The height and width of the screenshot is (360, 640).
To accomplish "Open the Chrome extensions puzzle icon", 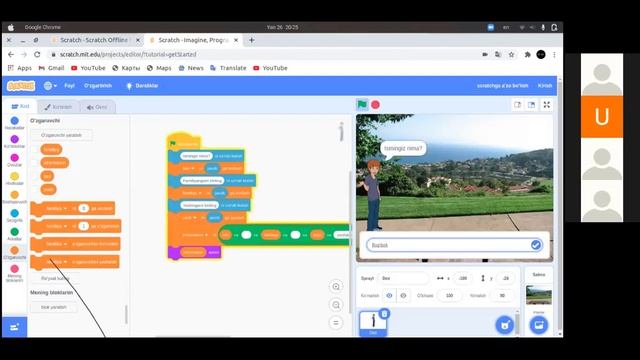I will point(527,54).
